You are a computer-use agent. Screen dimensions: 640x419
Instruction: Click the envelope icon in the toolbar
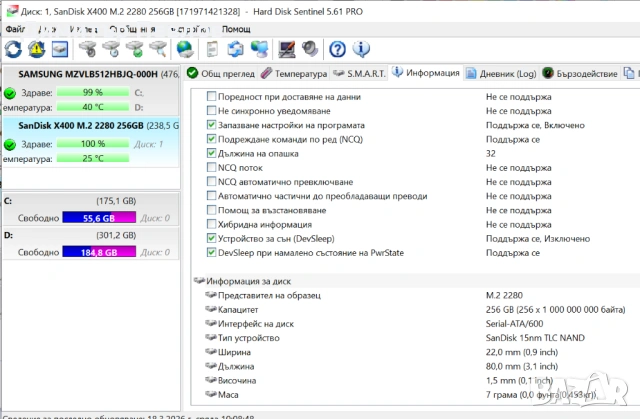60,49
